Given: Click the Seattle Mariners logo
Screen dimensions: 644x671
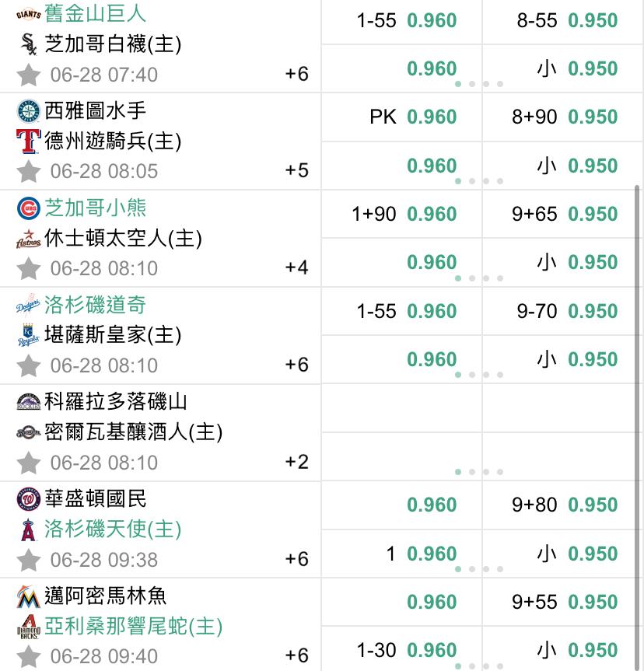Looking at the screenshot, I should pos(29,111).
